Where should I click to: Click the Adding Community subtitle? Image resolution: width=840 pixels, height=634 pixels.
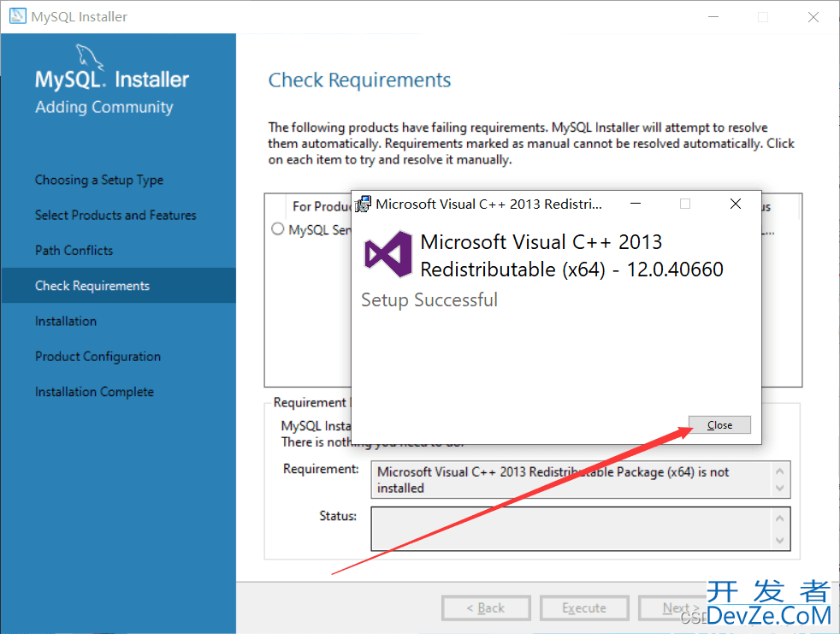(104, 107)
